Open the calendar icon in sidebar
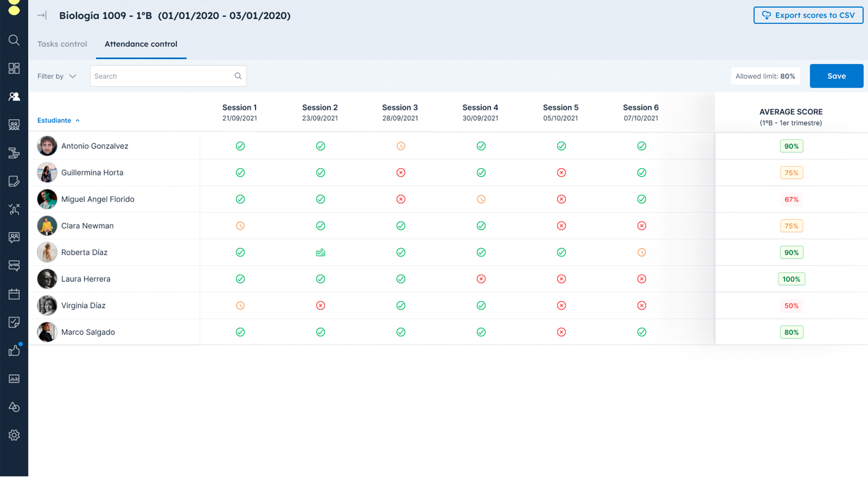Image resolution: width=868 pixels, height=477 pixels. point(14,294)
